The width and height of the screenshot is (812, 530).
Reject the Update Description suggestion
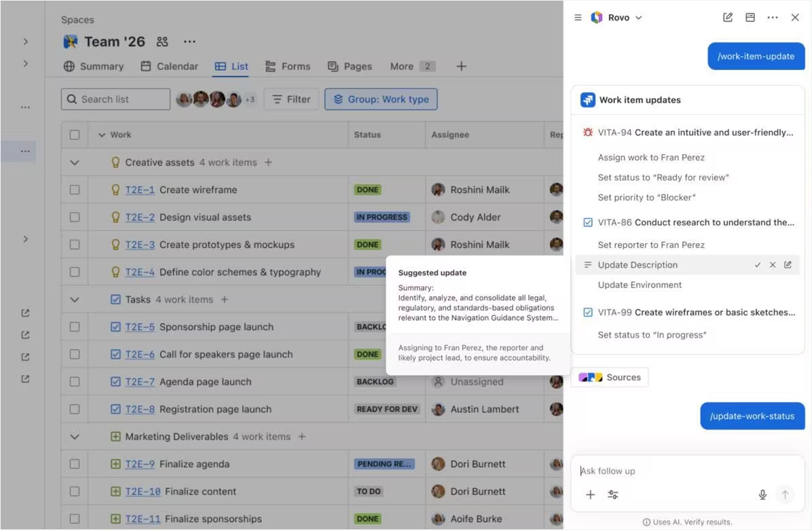click(x=773, y=265)
